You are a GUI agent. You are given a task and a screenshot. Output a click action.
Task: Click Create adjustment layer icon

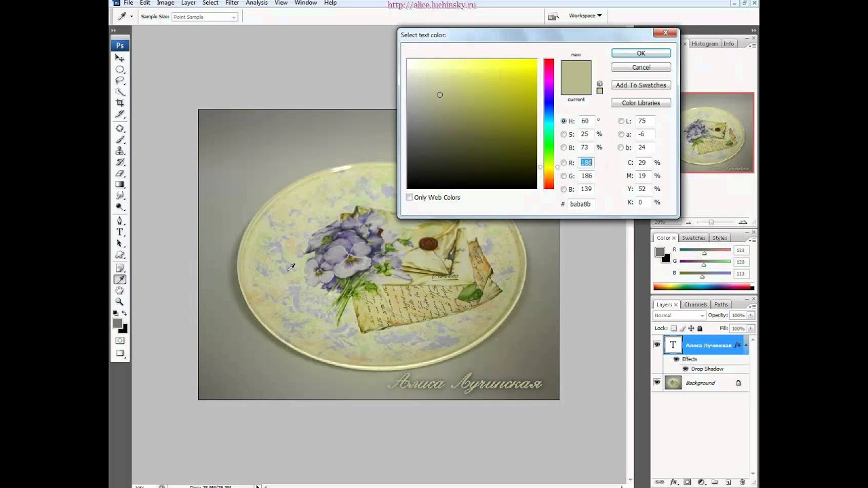point(701,482)
